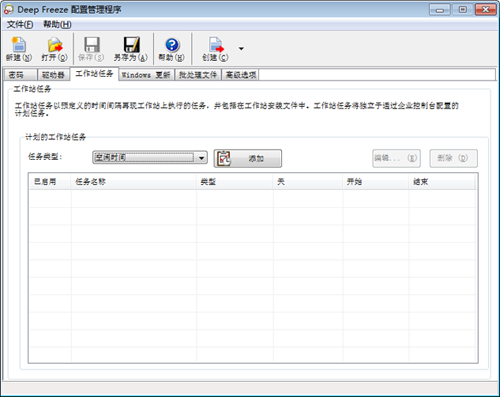Click the 编辑... (E) button
The image size is (500, 397).
(x=396, y=158)
